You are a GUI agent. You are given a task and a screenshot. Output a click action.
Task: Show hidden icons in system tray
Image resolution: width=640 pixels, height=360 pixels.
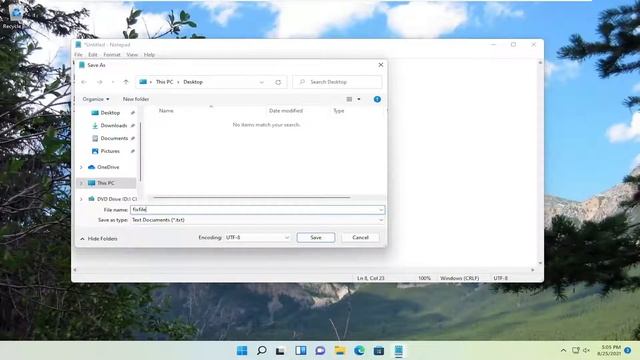pos(563,351)
